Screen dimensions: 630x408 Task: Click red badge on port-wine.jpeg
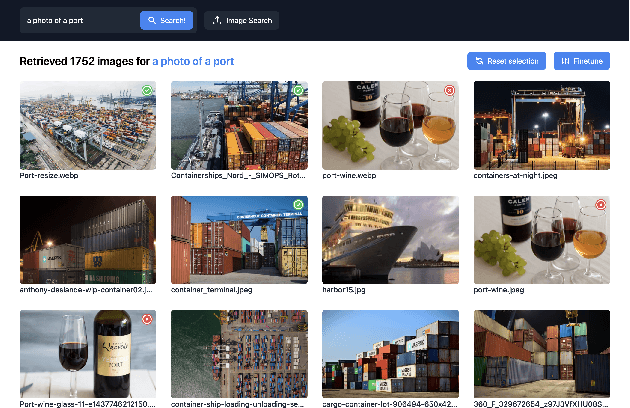(x=600, y=204)
